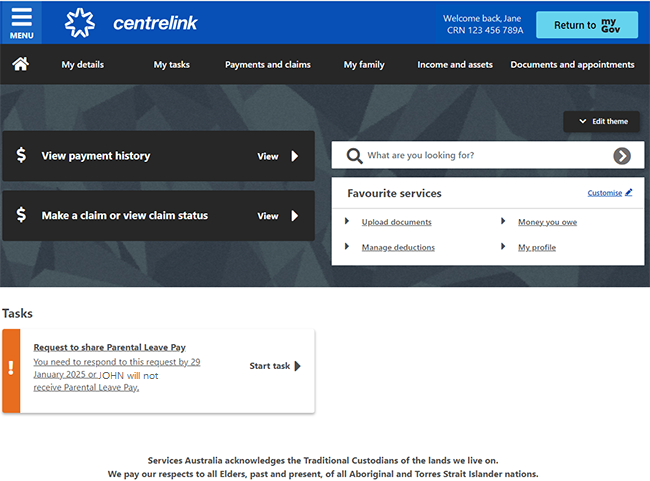Open the Customise link
This screenshot has height=481, width=650.
tap(605, 193)
